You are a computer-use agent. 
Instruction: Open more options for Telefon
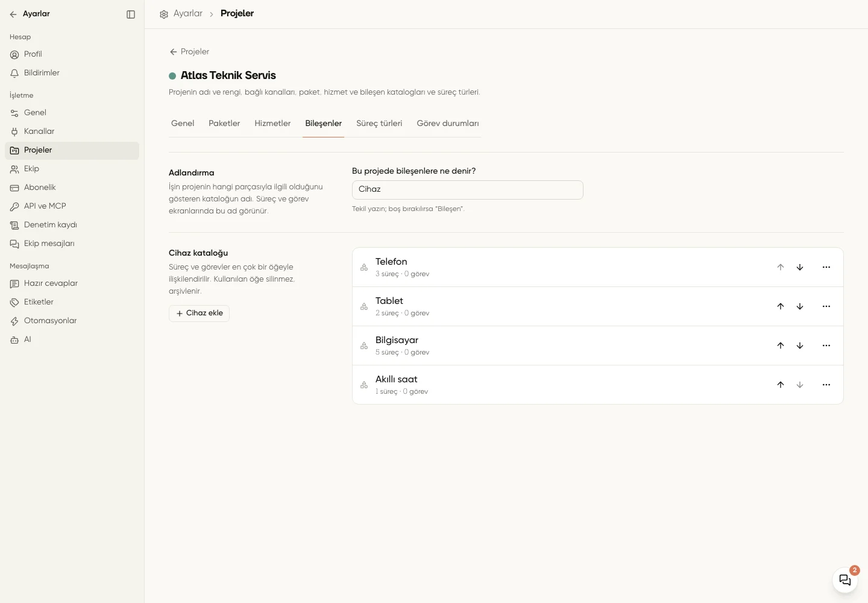pyautogui.click(x=826, y=267)
